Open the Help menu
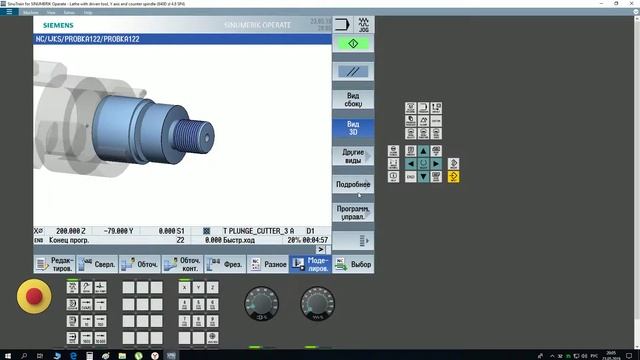Viewport: 640px width, 360px height. 88,13
